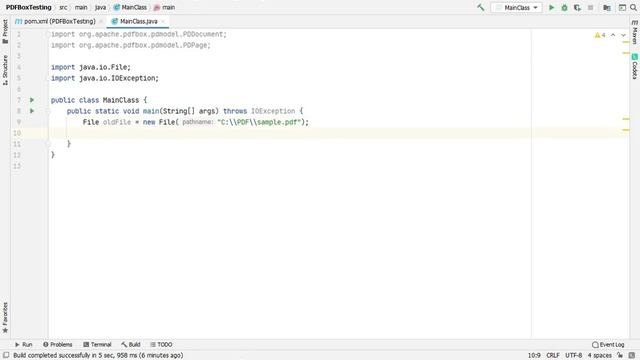Change the UTF-8 file encoding setting
640x360 pixels.
(x=573, y=356)
